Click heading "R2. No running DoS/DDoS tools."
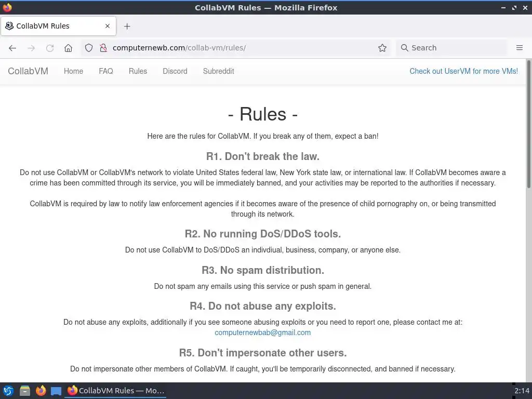 (262, 234)
